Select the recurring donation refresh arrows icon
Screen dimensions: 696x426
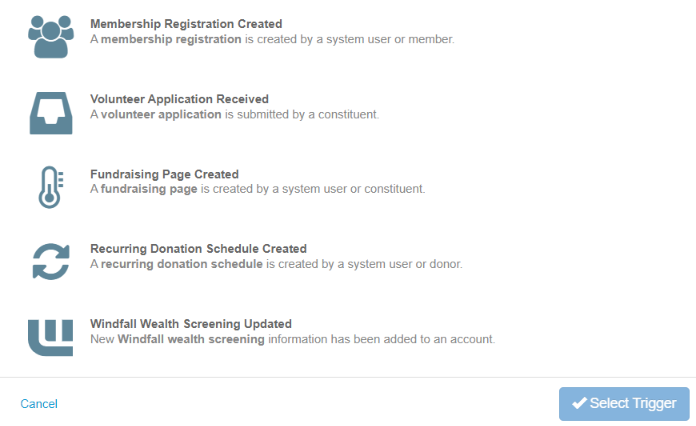point(51,261)
